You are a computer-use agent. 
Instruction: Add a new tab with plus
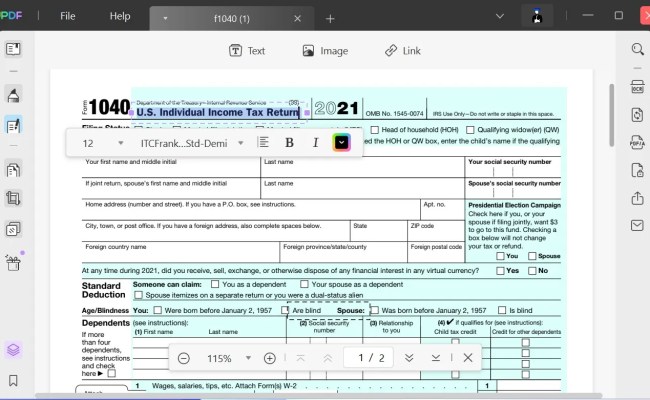[x=330, y=19]
